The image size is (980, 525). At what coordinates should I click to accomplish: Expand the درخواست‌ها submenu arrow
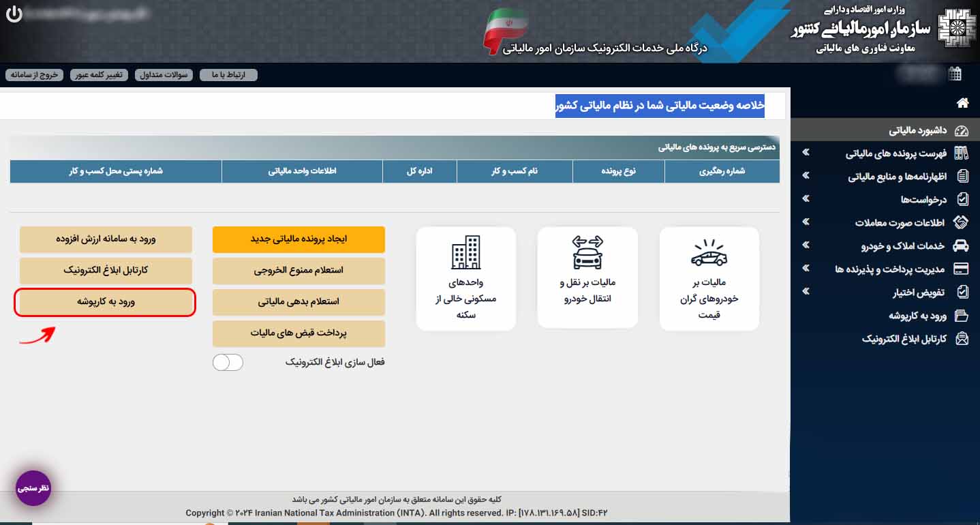tap(806, 198)
